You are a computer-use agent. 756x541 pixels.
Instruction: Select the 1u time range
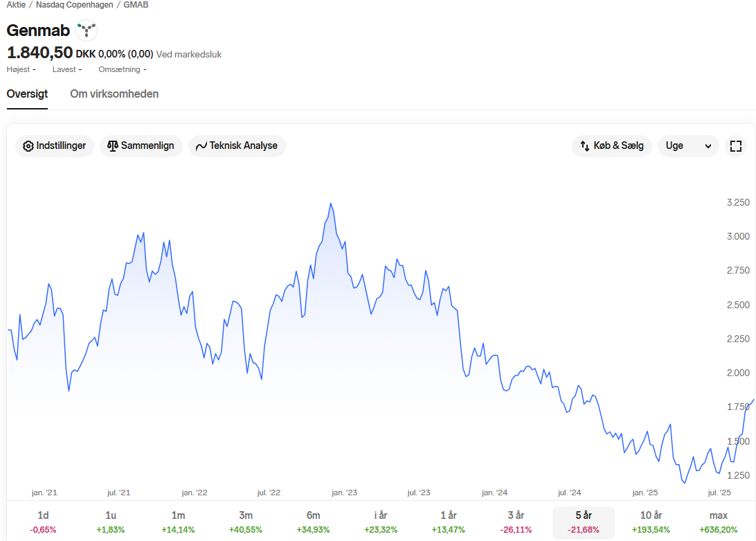point(110,522)
